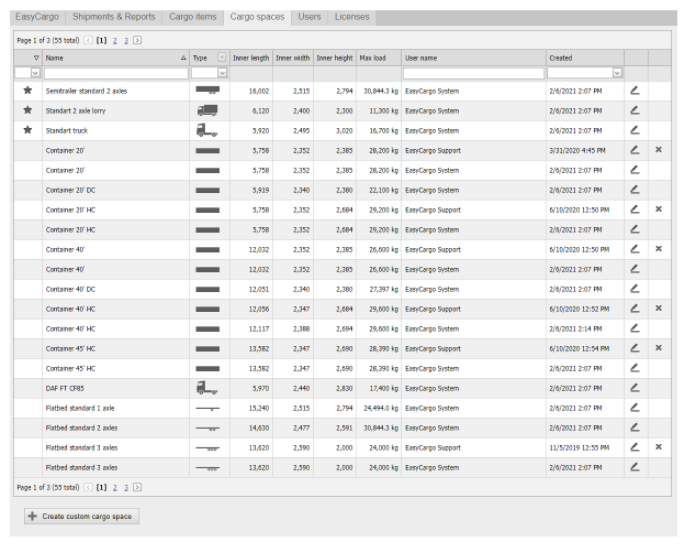Toggle favorite star on Standart 2 axle lorry
The width and height of the screenshot is (687, 556).
click(28, 111)
